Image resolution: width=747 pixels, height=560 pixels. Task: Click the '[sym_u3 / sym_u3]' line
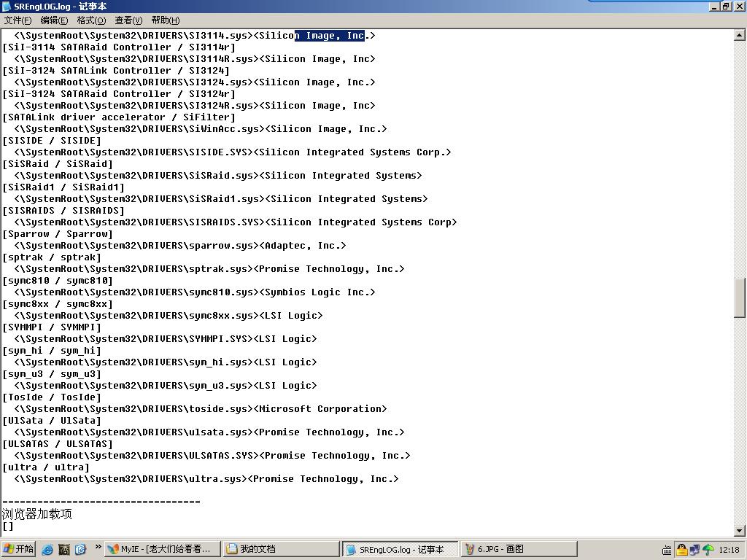tap(52, 374)
